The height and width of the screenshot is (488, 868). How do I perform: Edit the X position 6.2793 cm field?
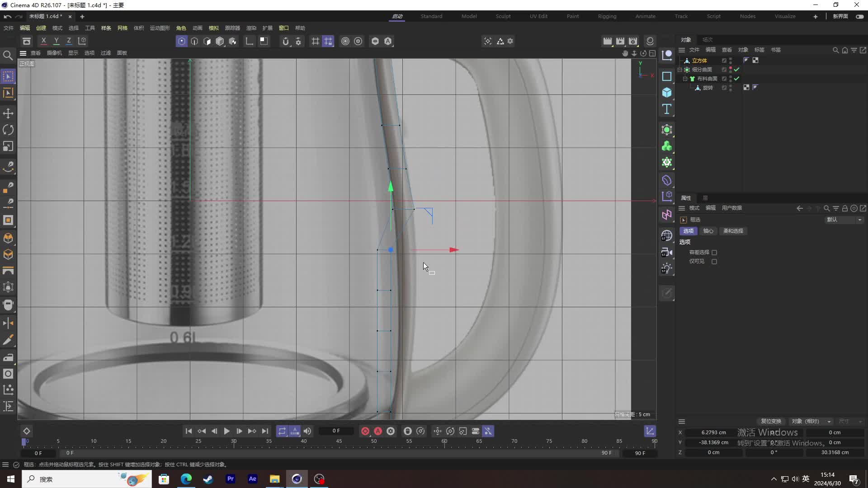coord(714,432)
